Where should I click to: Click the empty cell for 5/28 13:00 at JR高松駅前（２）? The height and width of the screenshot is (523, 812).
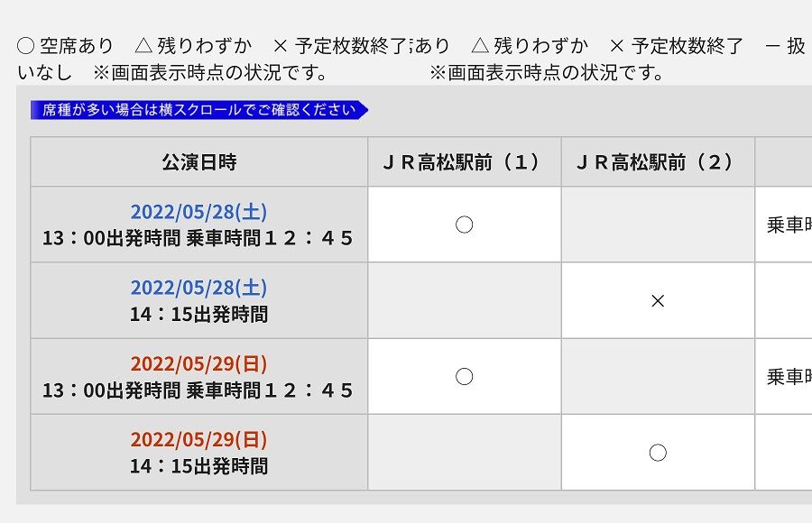click(x=658, y=225)
